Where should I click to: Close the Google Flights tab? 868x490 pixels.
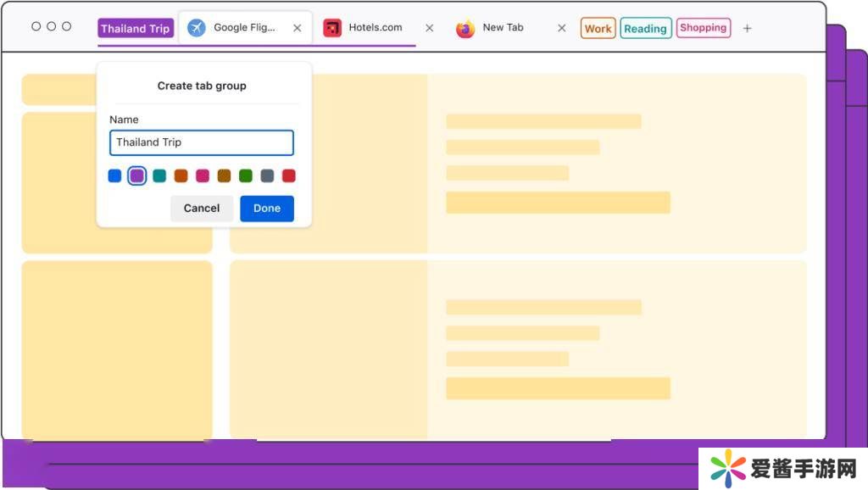[297, 28]
